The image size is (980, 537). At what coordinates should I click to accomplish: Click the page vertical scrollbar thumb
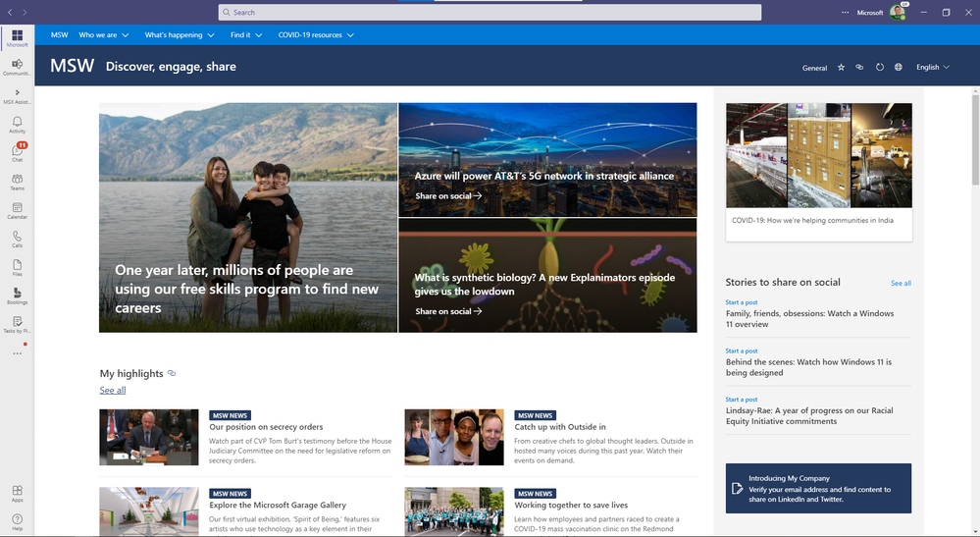pyautogui.click(x=975, y=138)
